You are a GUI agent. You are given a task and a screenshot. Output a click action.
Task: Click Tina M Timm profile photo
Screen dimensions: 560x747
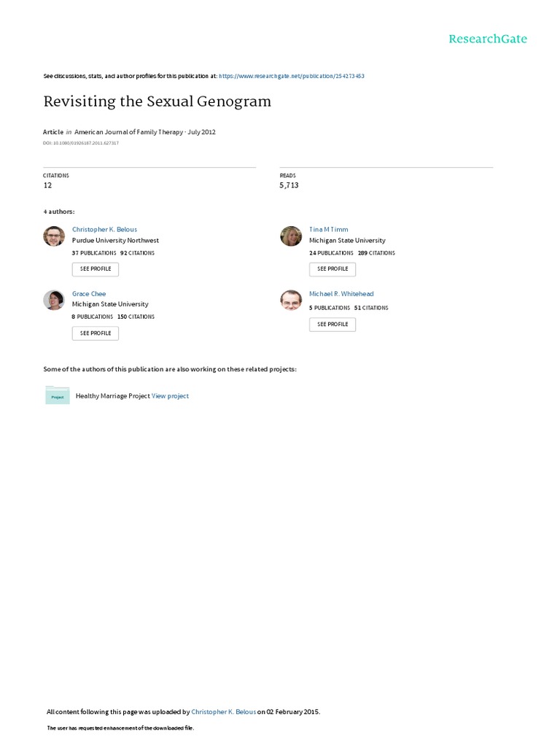tap(291, 236)
